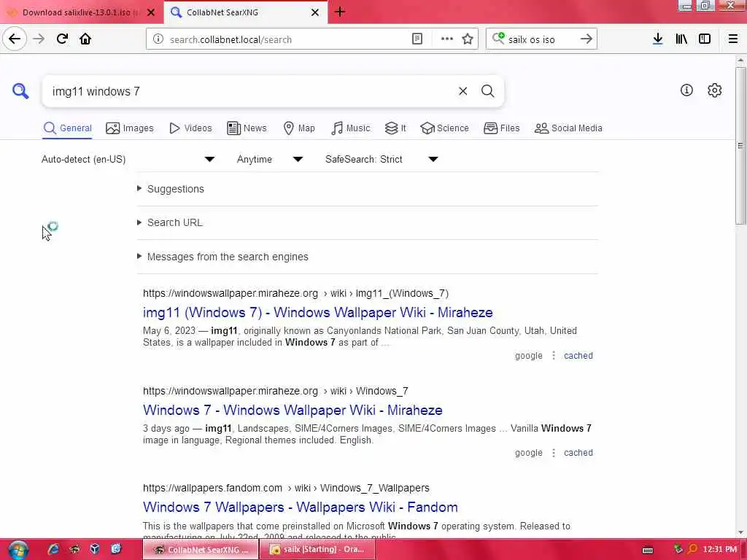Reload the current page
The height and width of the screenshot is (560, 747).
pyautogui.click(x=62, y=39)
